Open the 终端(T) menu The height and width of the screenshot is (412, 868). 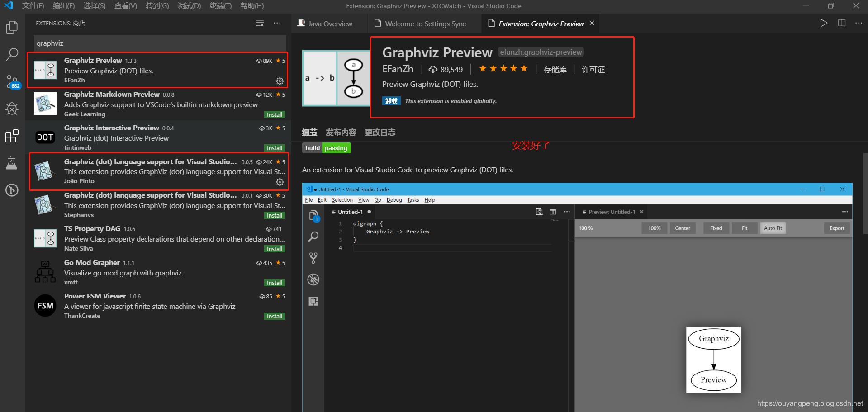click(221, 6)
